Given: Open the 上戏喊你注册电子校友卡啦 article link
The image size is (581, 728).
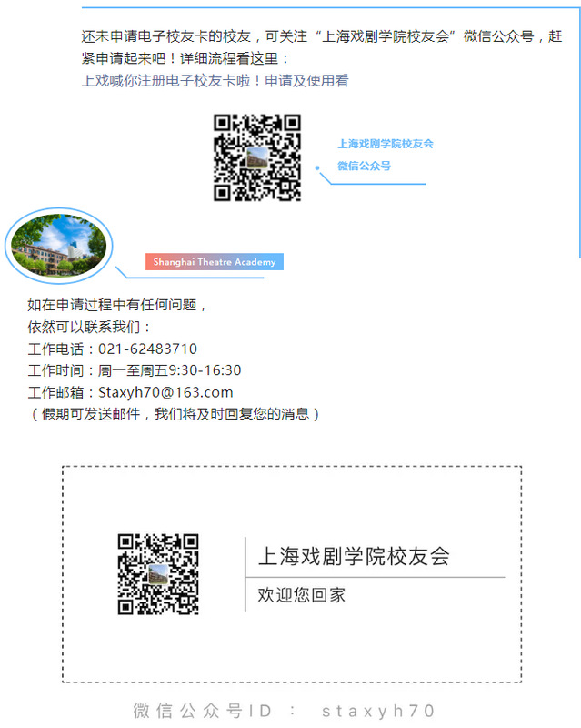Looking at the screenshot, I should (215, 81).
